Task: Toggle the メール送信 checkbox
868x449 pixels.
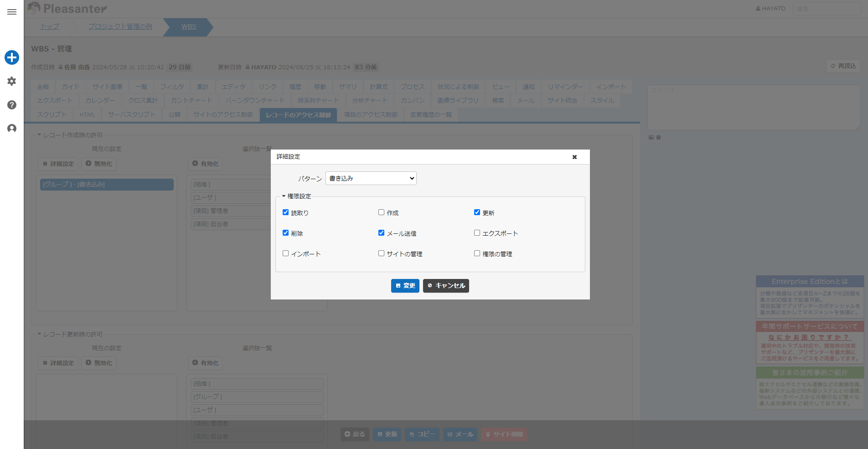Action: tap(381, 233)
